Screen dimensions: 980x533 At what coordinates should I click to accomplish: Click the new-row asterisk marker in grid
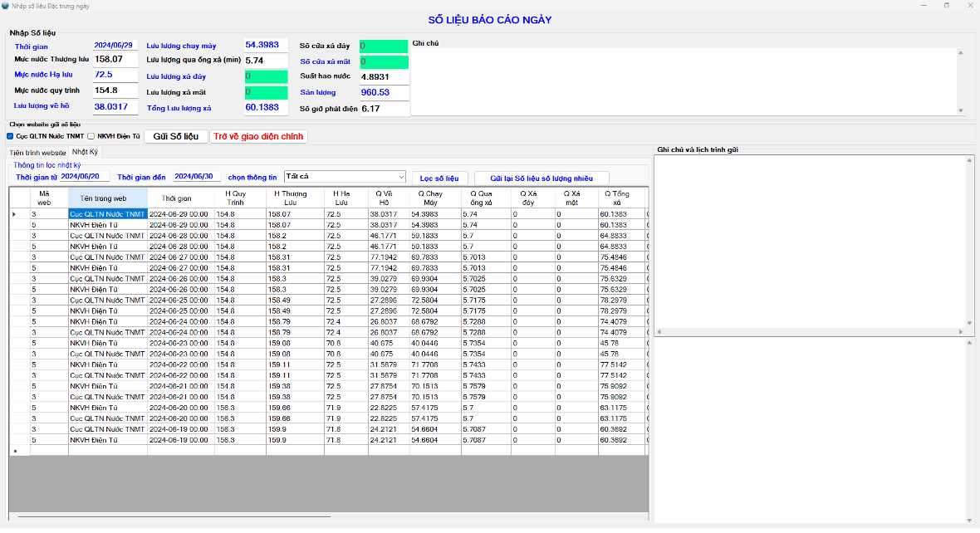14,452
